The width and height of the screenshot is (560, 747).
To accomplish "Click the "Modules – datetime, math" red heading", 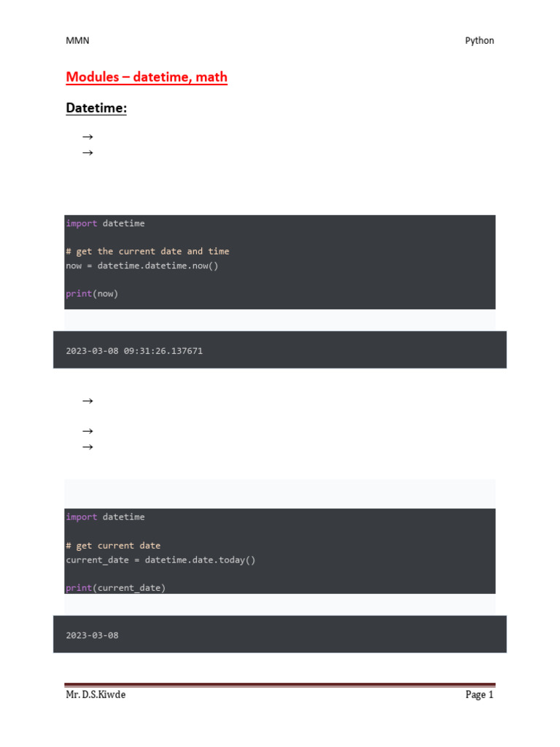I will tap(147, 77).
